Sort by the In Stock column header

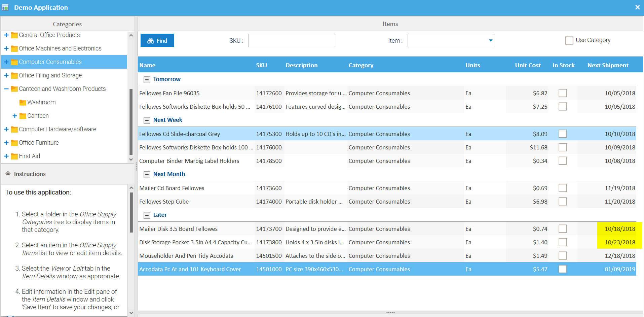point(564,65)
